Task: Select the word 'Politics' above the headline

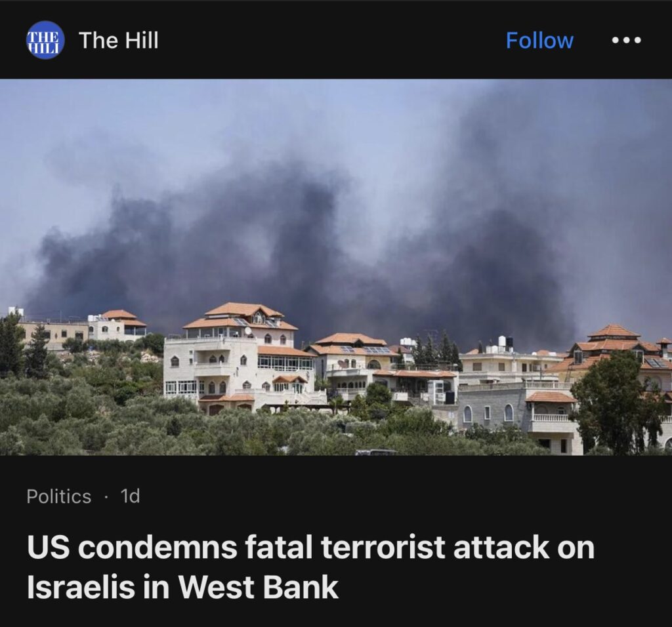Action: click(58, 496)
